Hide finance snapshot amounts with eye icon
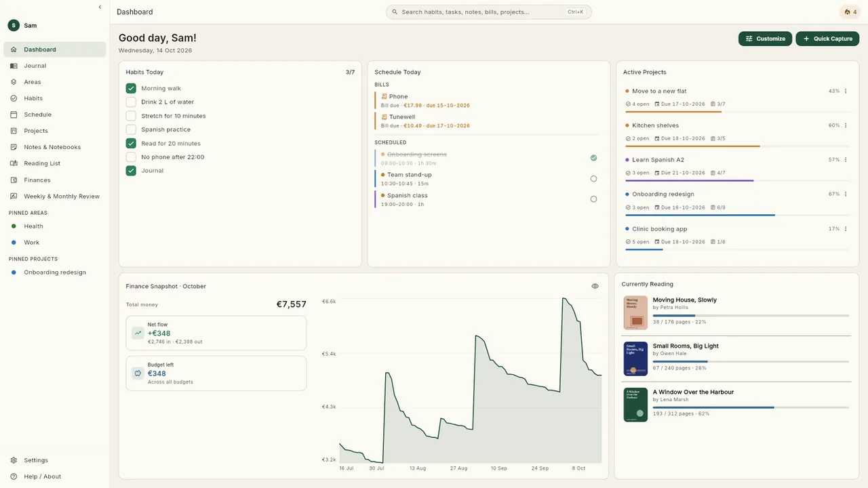 (x=595, y=286)
